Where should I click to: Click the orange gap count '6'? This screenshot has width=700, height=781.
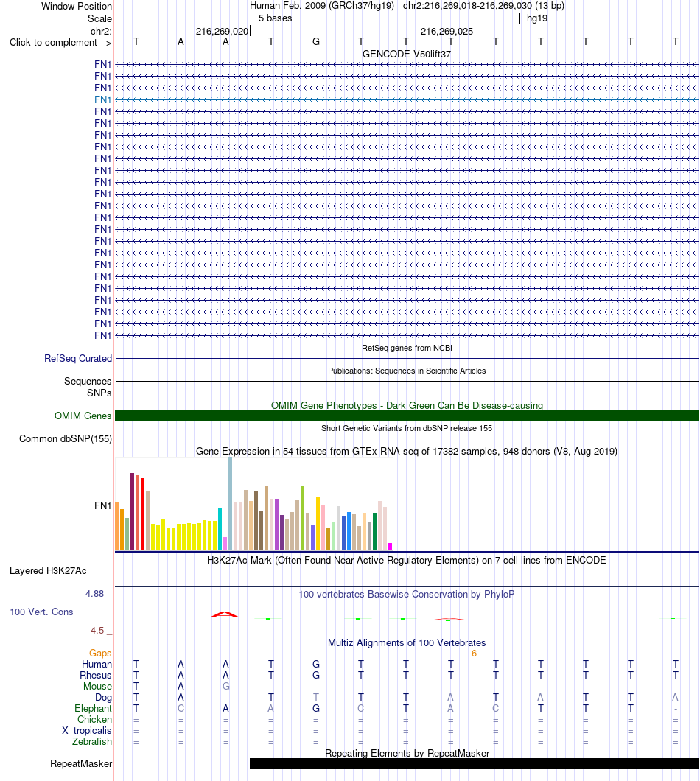[x=475, y=654]
